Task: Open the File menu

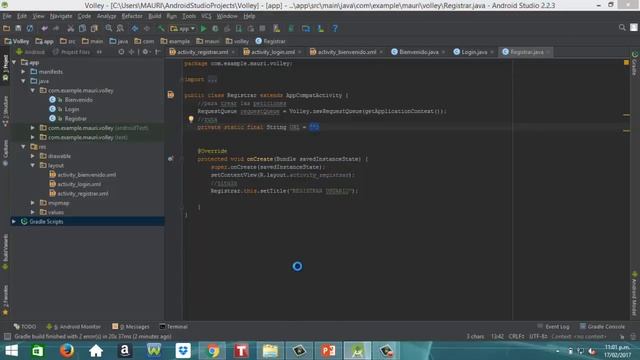Action: 7,16
